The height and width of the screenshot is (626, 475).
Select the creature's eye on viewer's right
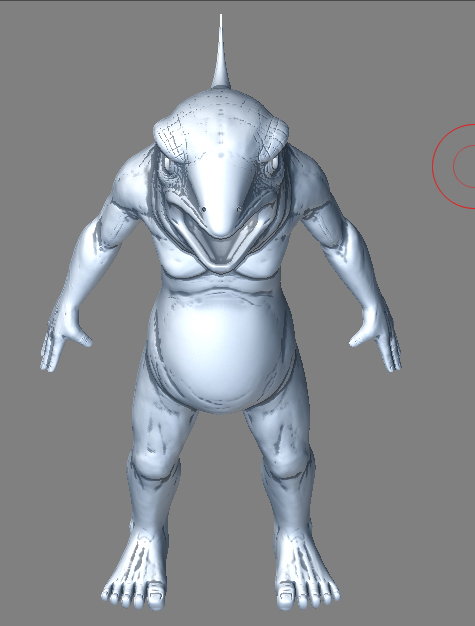pos(274,162)
